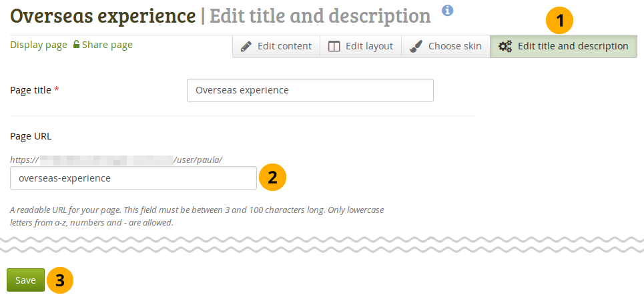Viewport: 644px width, 297px height.
Task: Click the Page URL label
Action: coord(31,135)
